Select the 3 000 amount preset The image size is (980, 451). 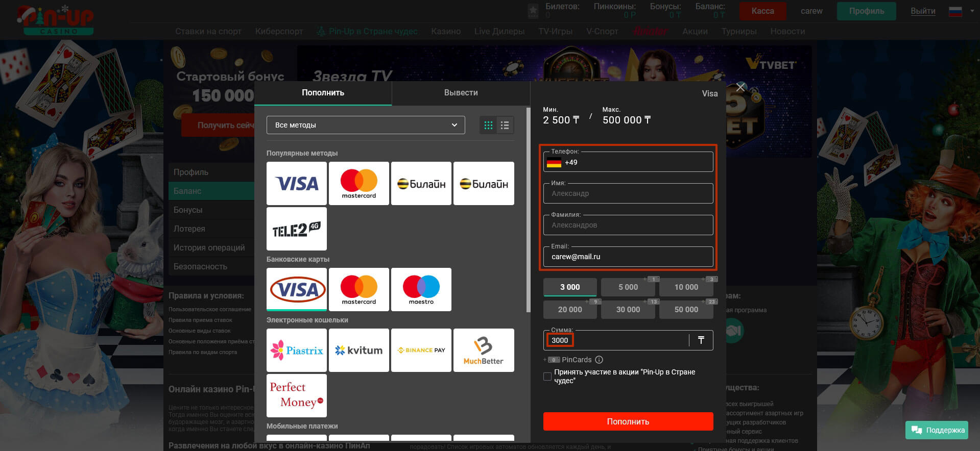click(570, 287)
